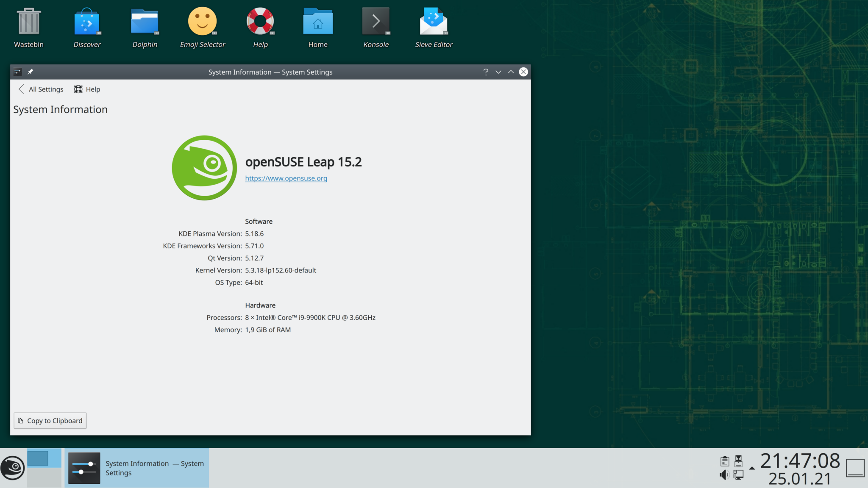The image size is (868, 488).
Task: Open the Emoji Selector on the desktop
Action: tap(202, 21)
